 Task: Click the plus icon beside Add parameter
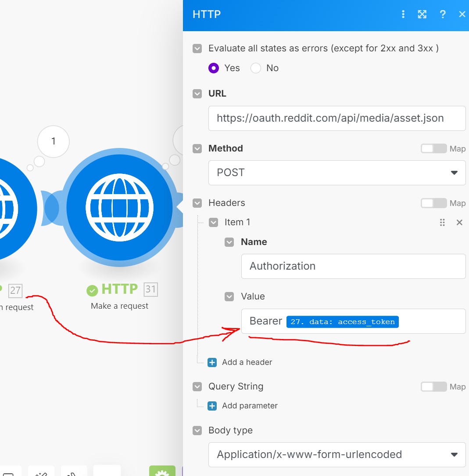[212, 406]
